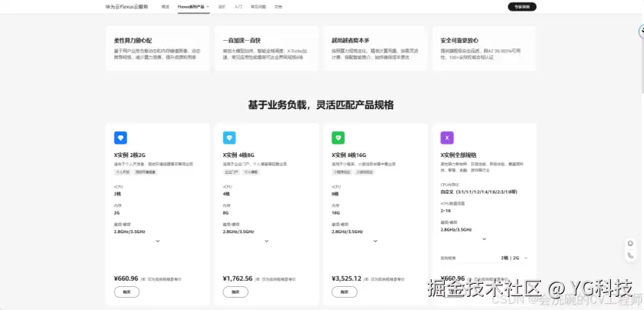The height and width of the screenshot is (310, 644).
Task: Open the smiley feedback icon on right edge
Action: click(x=630, y=244)
